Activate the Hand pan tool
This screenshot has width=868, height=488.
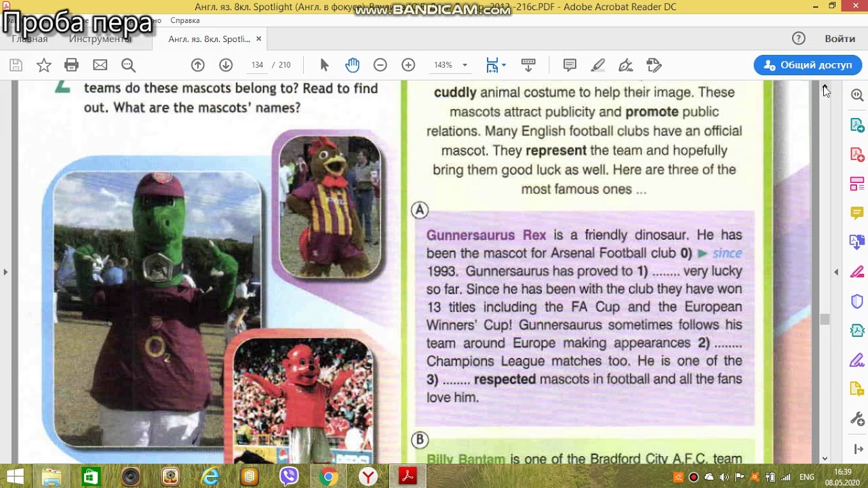352,65
